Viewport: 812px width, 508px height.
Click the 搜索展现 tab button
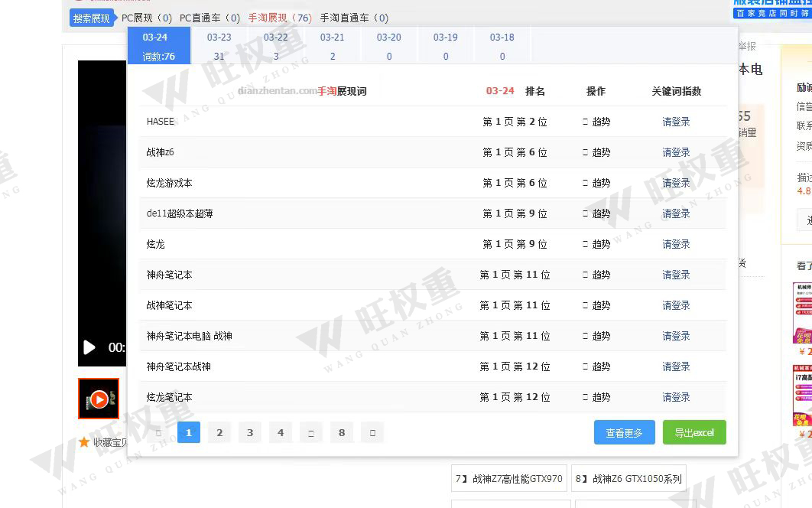(x=92, y=18)
